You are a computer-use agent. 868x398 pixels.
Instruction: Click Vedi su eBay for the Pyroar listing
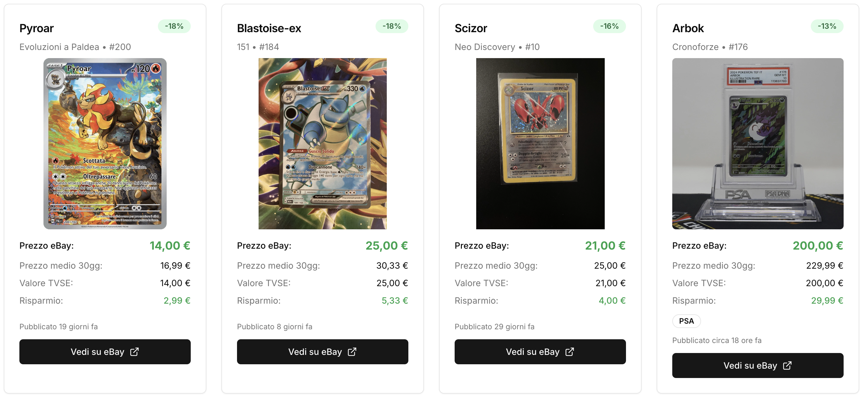(105, 351)
